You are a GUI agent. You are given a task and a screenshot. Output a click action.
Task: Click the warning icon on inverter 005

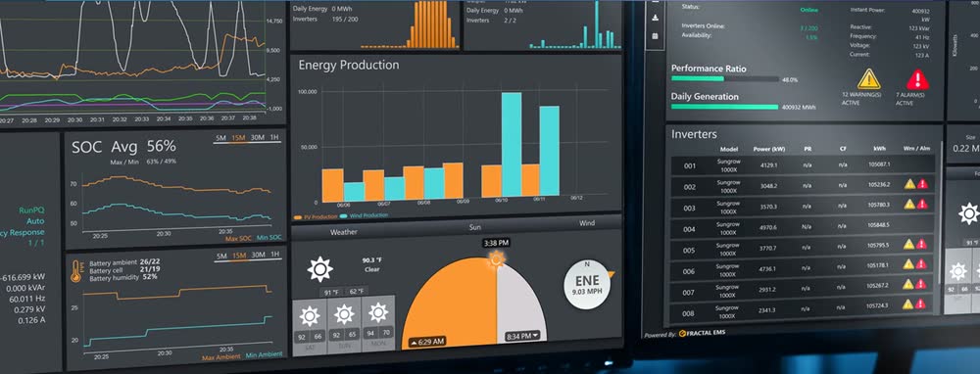[908, 244]
